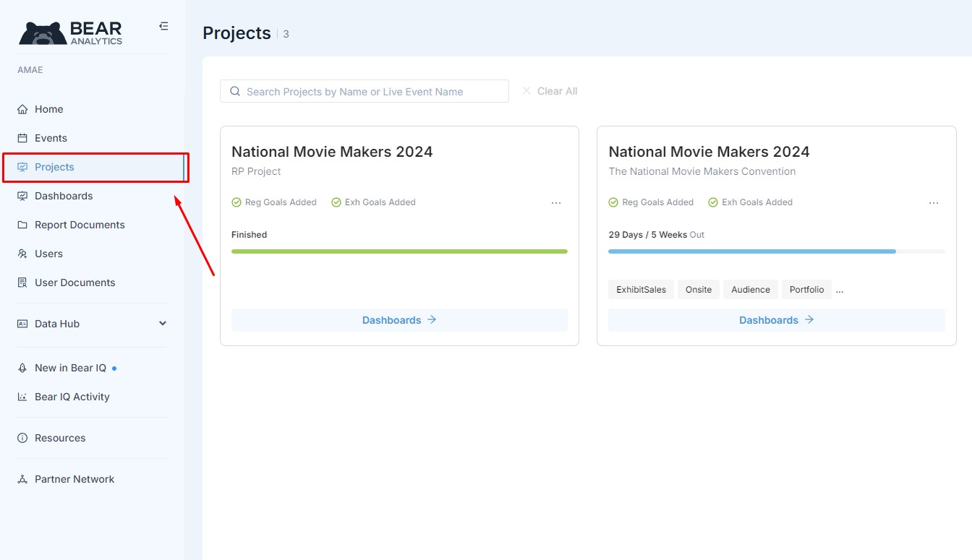Open three-dot menu on RP Project card
The image size is (972, 560).
(x=556, y=203)
